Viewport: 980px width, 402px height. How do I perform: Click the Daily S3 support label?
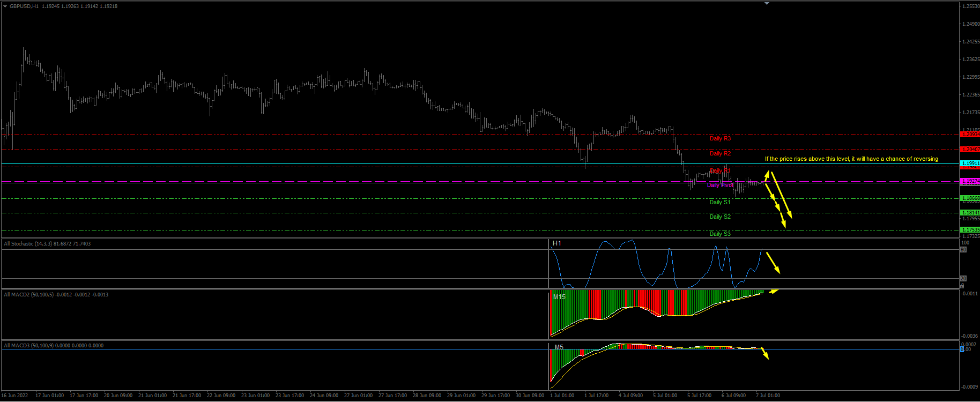click(720, 234)
